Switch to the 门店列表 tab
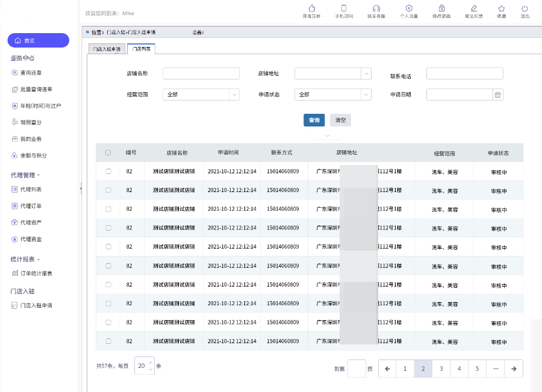Screen dimensions: 542x392 pos(141,49)
